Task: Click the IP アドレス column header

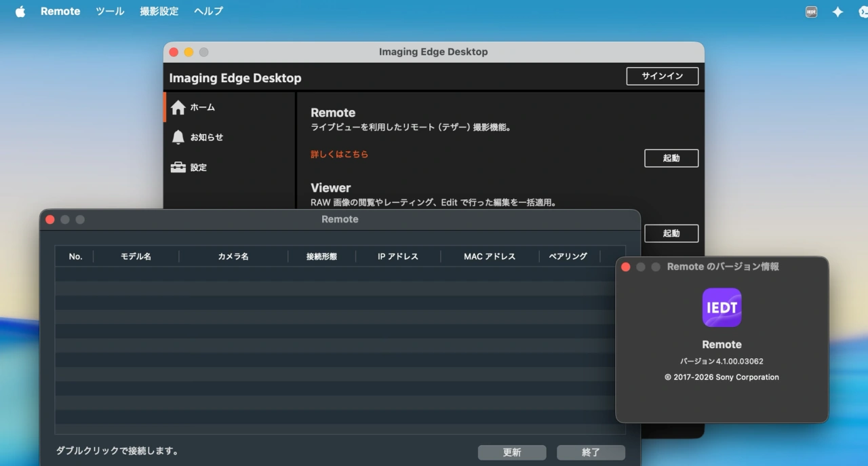Action: (x=398, y=256)
